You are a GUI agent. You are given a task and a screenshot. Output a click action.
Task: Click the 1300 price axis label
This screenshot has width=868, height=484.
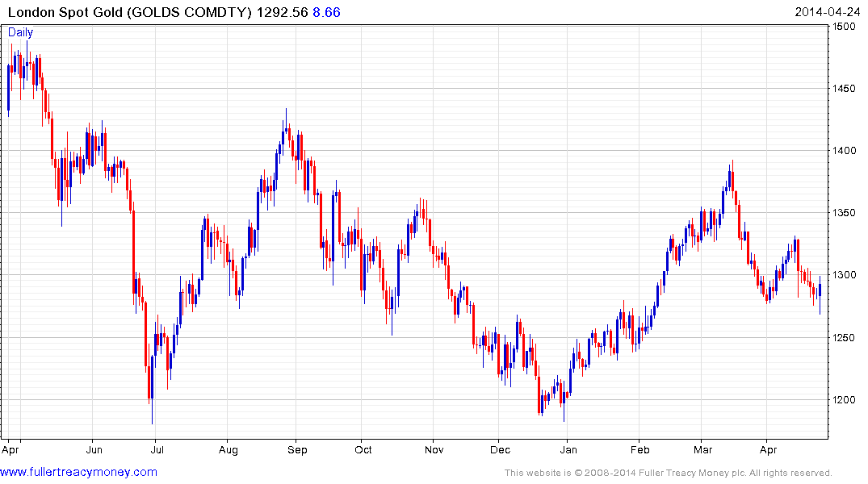[x=844, y=275]
